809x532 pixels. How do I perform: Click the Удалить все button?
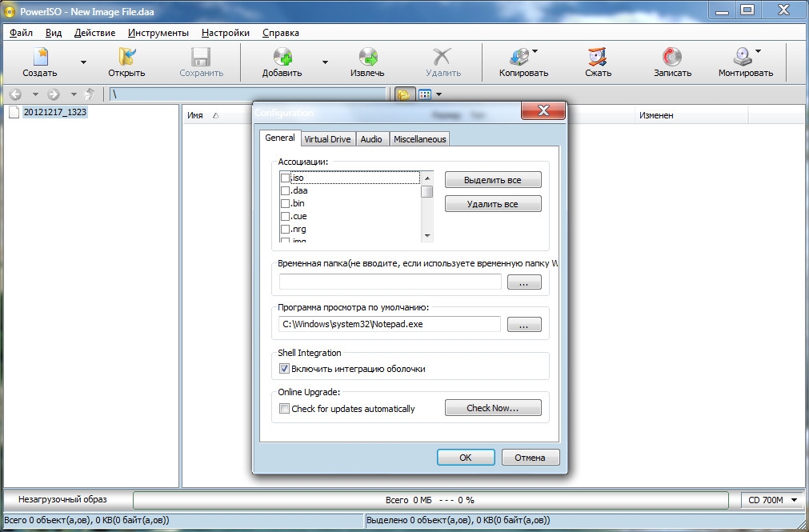click(493, 204)
